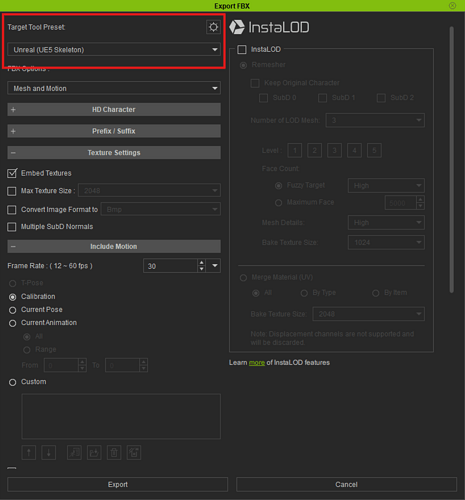
Task: Select LOD Level 4 box
Action: tap(354, 151)
